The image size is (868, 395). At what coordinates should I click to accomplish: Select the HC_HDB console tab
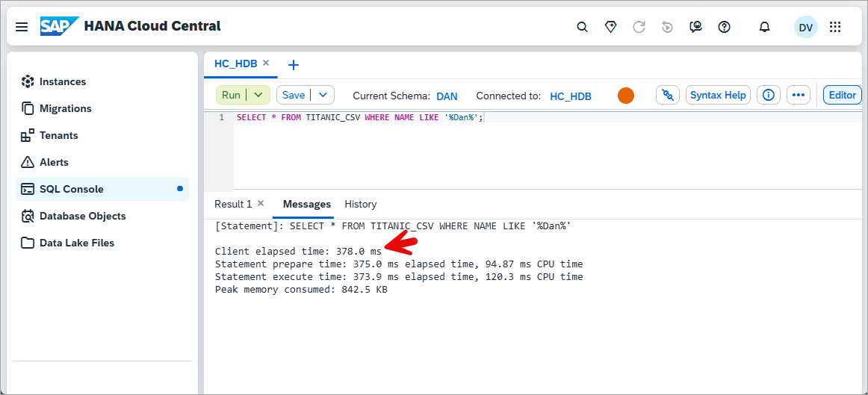pyautogui.click(x=236, y=63)
